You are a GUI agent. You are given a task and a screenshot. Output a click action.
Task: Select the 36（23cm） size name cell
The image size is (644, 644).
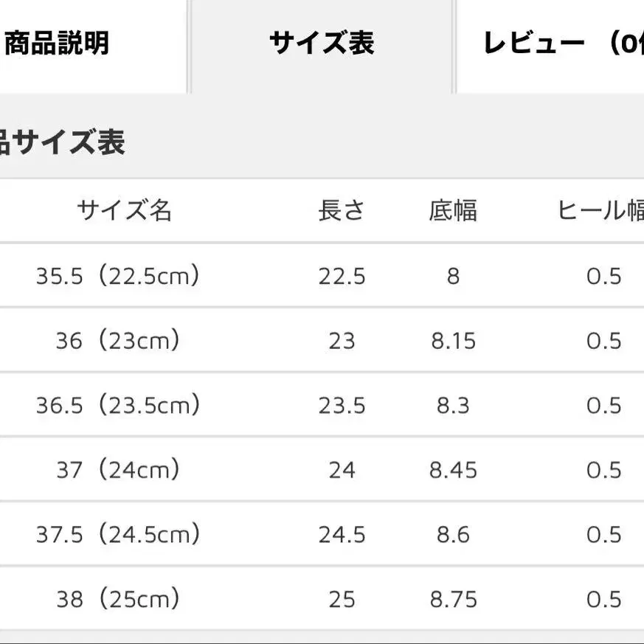[x=118, y=341]
